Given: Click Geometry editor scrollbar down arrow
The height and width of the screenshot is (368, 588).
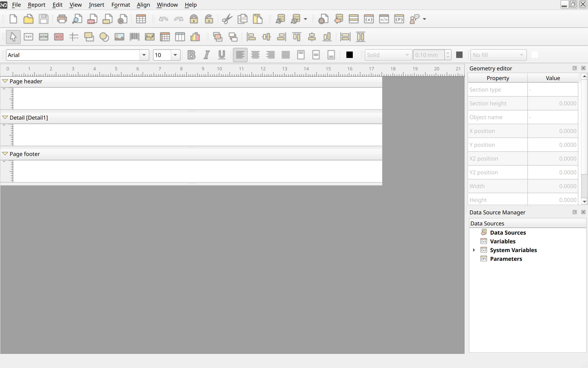Looking at the screenshot, I should (584, 201).
